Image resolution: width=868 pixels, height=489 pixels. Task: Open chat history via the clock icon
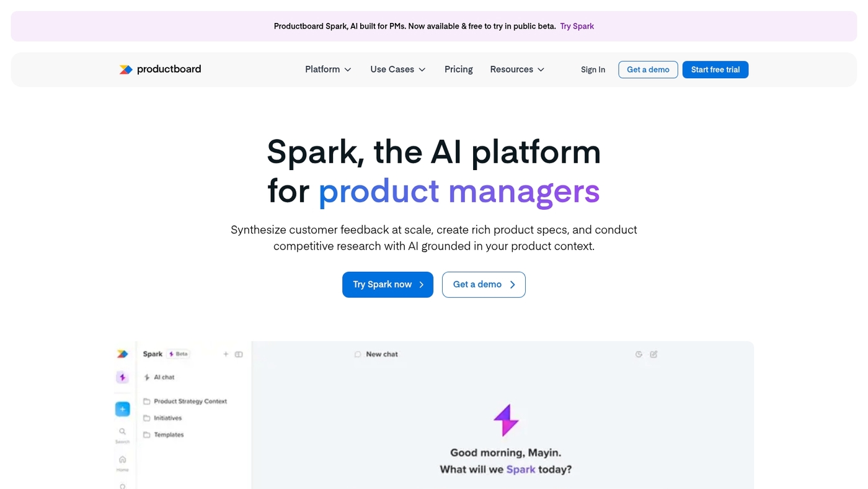coord(639,354)
